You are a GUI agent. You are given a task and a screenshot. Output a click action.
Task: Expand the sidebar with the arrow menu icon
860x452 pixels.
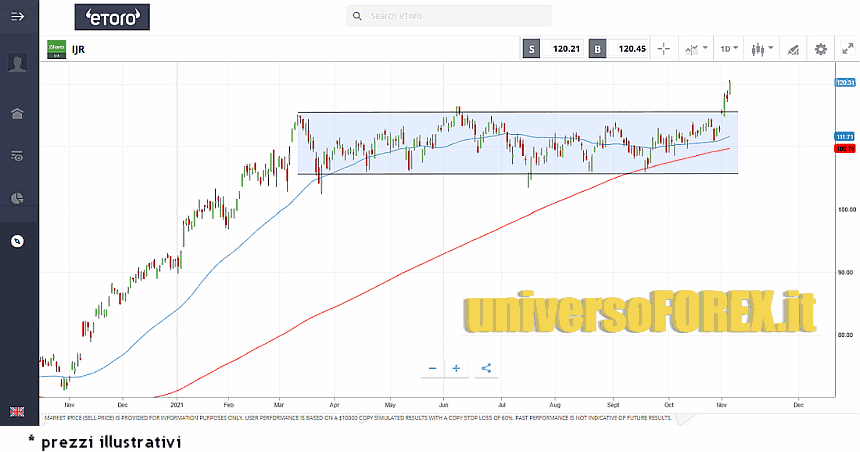pyautogui.click(x=17, y=16)
